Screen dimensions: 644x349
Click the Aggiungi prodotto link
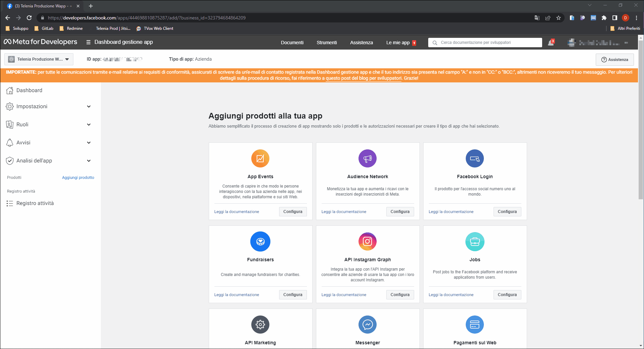(x=78, y=178)
